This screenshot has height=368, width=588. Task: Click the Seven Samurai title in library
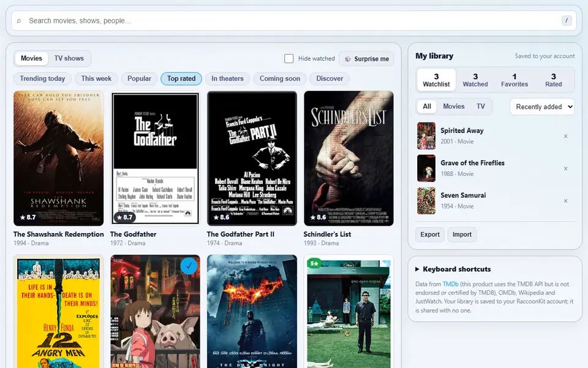[463, 195]
